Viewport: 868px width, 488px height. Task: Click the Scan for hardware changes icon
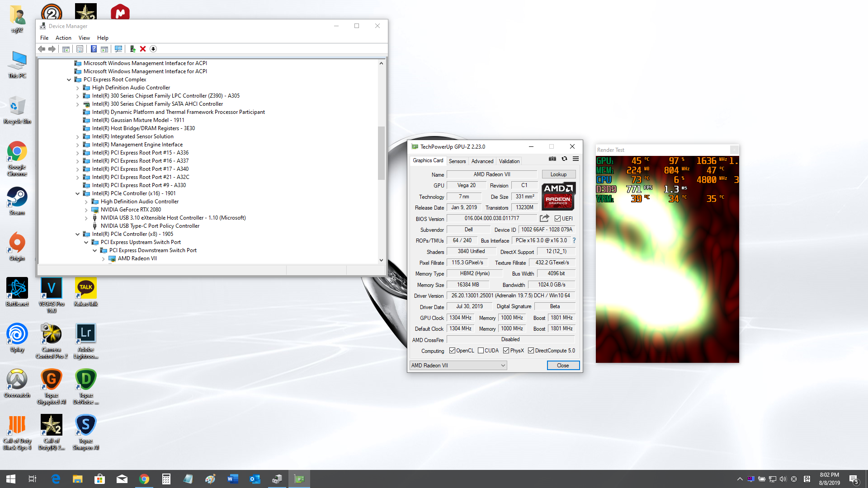pos(118,49)
